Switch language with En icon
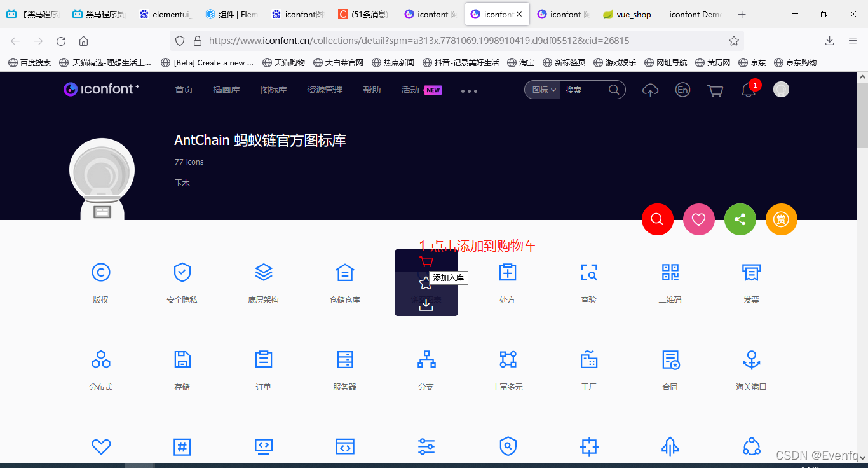Screen dimensions: 868x468 click(682, 90)
